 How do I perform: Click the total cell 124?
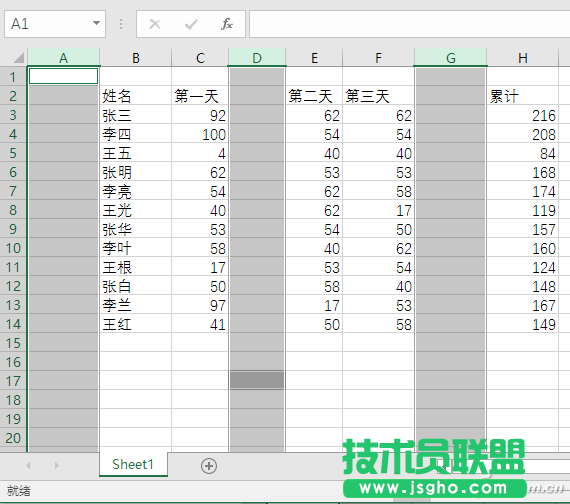523,267
